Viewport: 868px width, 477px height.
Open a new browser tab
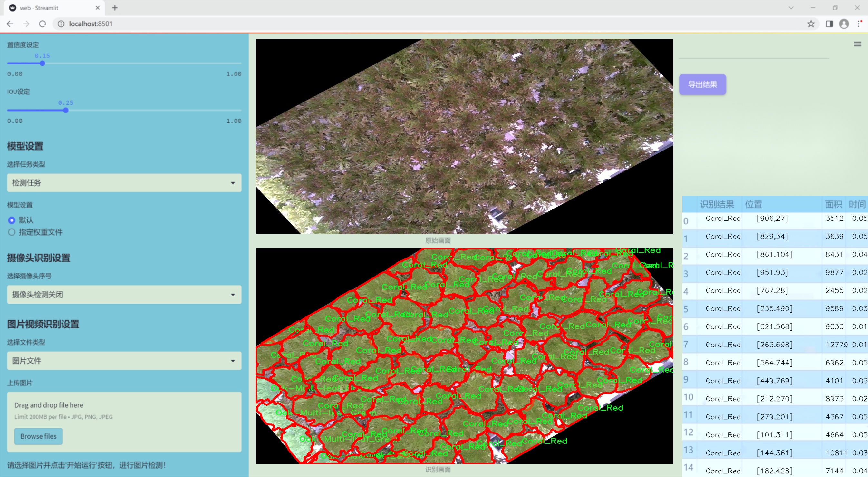click(115, 8)
